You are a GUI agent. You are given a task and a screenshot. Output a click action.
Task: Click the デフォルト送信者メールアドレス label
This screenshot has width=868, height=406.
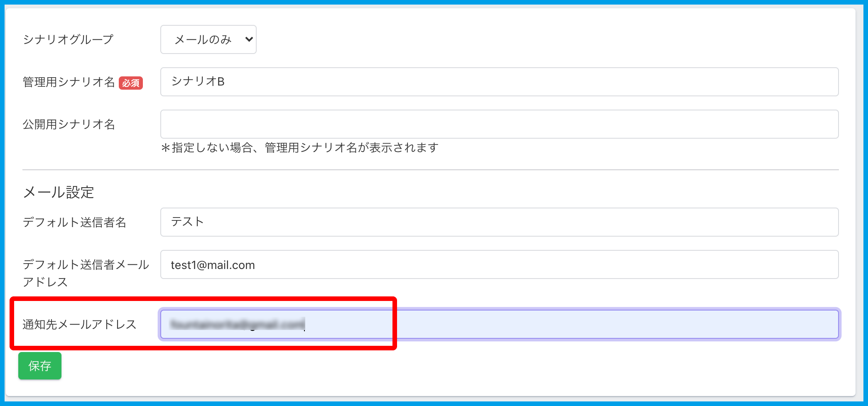(86, 273)
